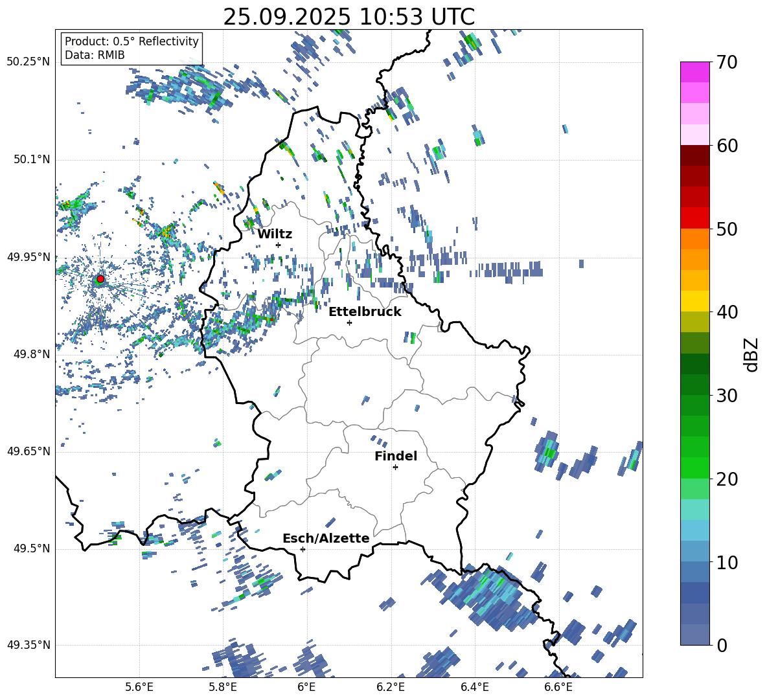The image size is (767, 700).
Task: Click the 49.35°N latitude label
Action: coord(29,645)
